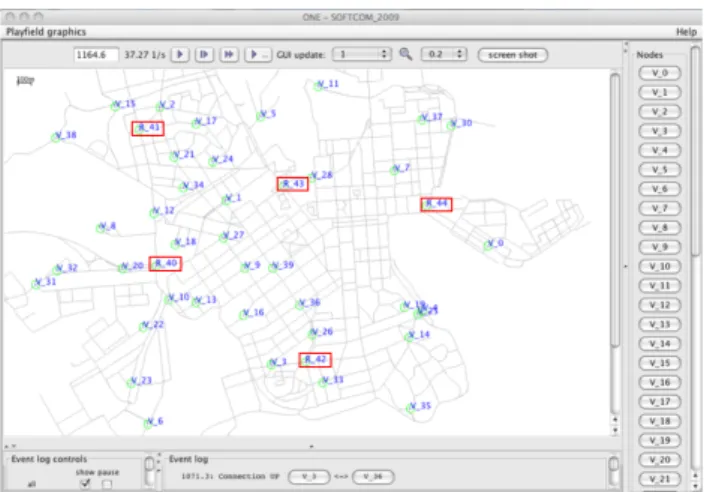Select node V_12 in Nodes list
The height and width of the screenshot is (492, 704).
pyautogui.click(x=660, y=305)
